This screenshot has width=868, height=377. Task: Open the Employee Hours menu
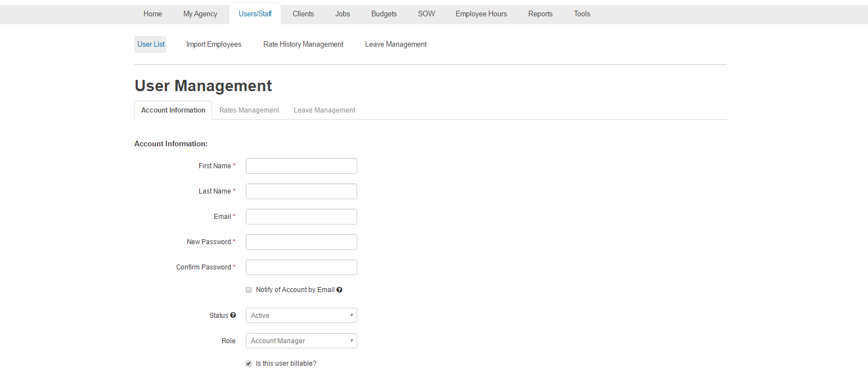481,14
